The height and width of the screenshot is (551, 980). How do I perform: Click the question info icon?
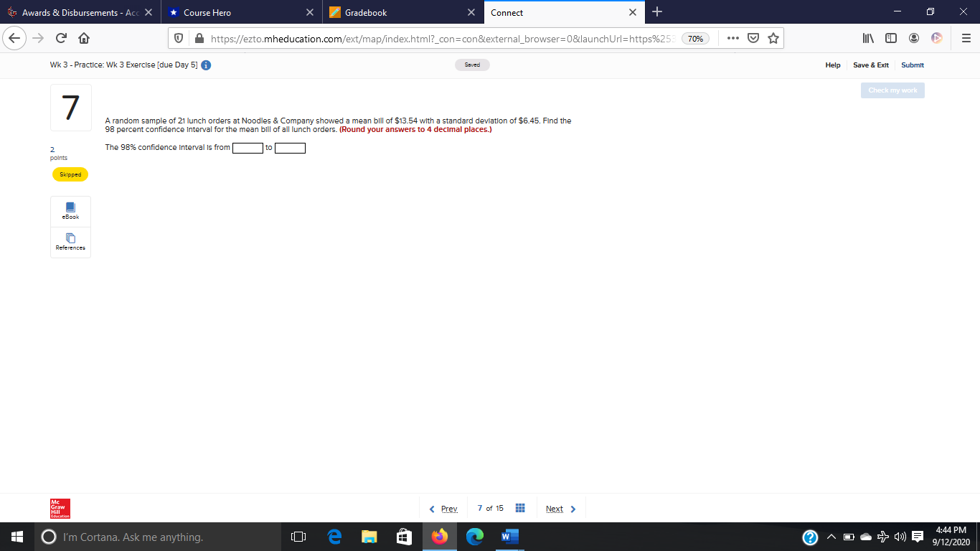click(206, 65)
